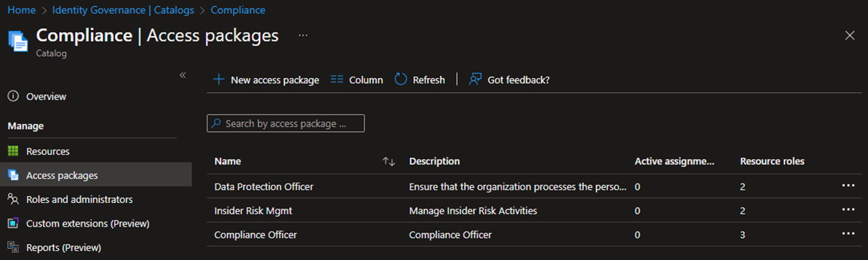Open Identity Governance | Catalogs breadcrumb
868x260 pixels.
pyautogui.click(x=124, y=10)
